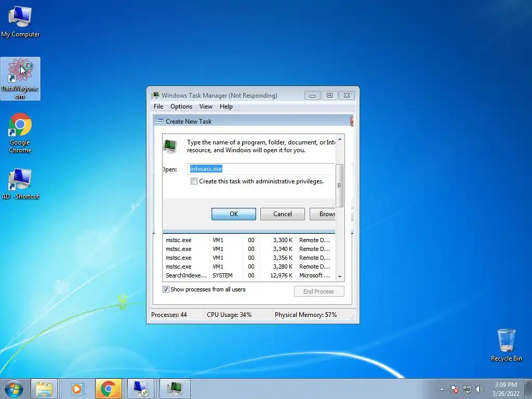532x399 pixels.
Task: Switch to Remote Desktop taskbar item
Action: 140,389
